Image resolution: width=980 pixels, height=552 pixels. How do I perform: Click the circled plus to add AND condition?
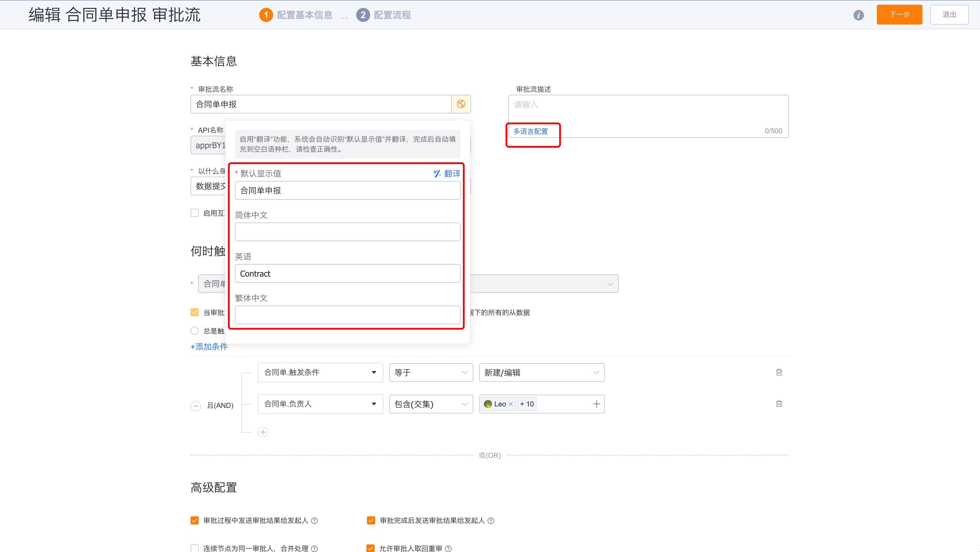pos(263,432)
